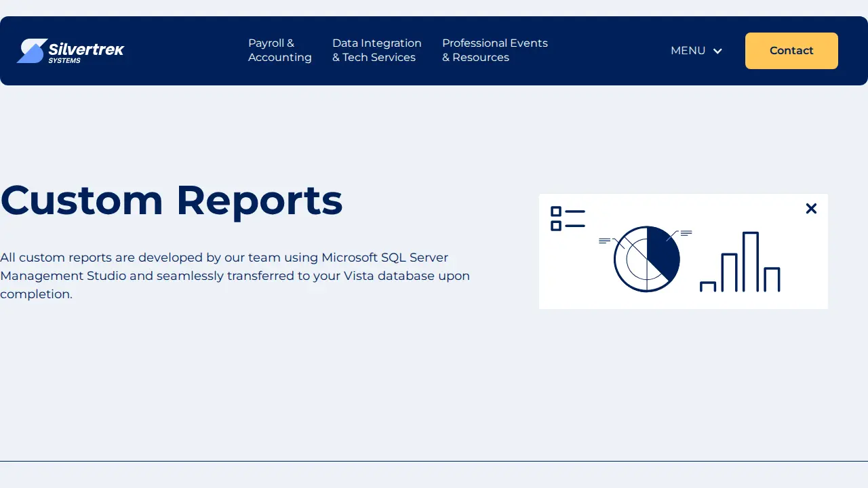Click the yellow Contact button
868x488 pixels.
tap(791, 51)
